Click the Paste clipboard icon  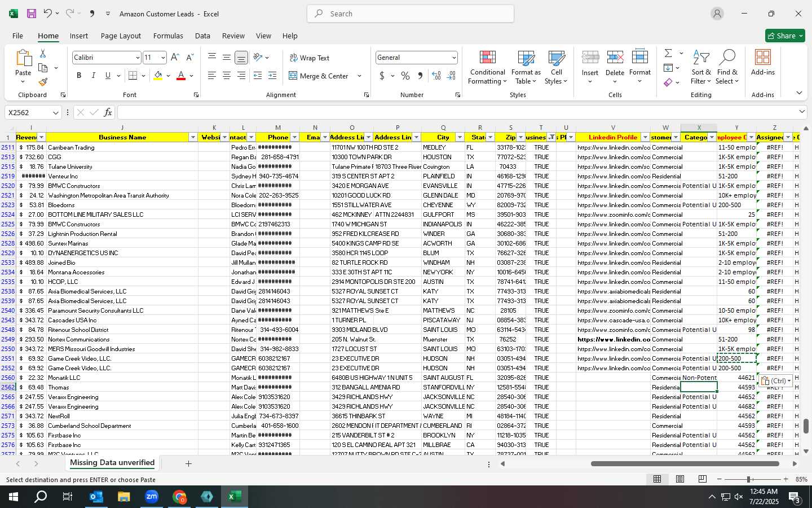[x=23, y=58]
